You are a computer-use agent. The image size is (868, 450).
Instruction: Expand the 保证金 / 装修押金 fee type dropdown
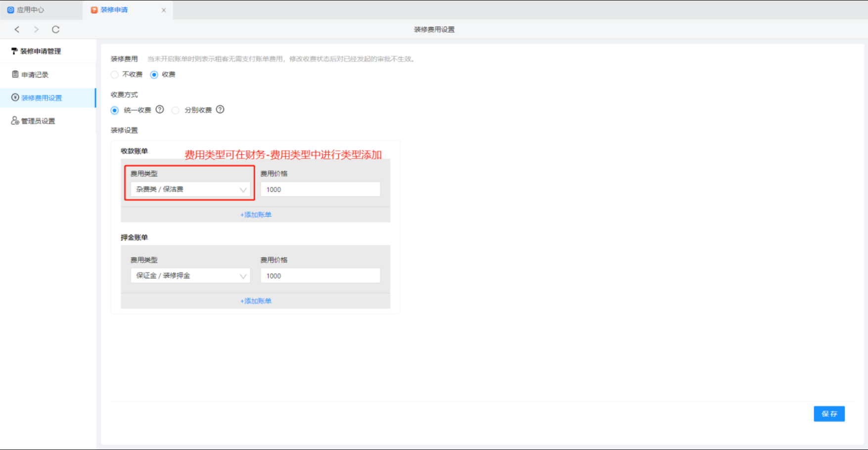(190, 276)
